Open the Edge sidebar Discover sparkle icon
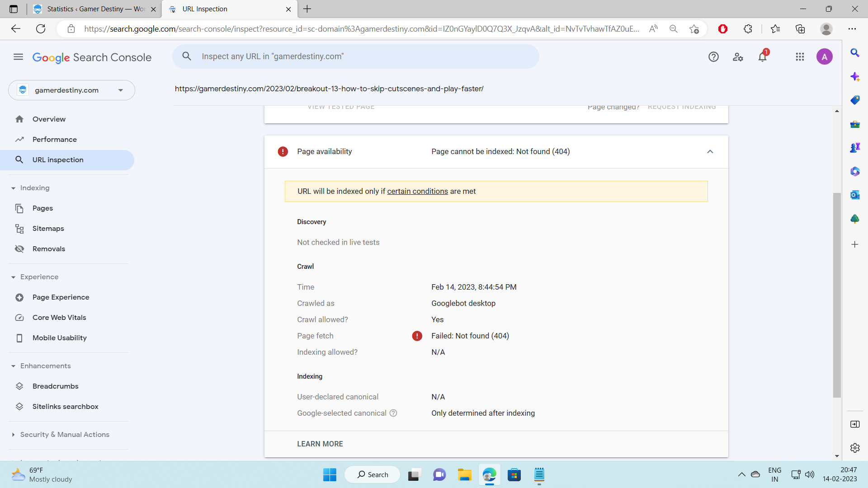 click(x=855, y=76)
